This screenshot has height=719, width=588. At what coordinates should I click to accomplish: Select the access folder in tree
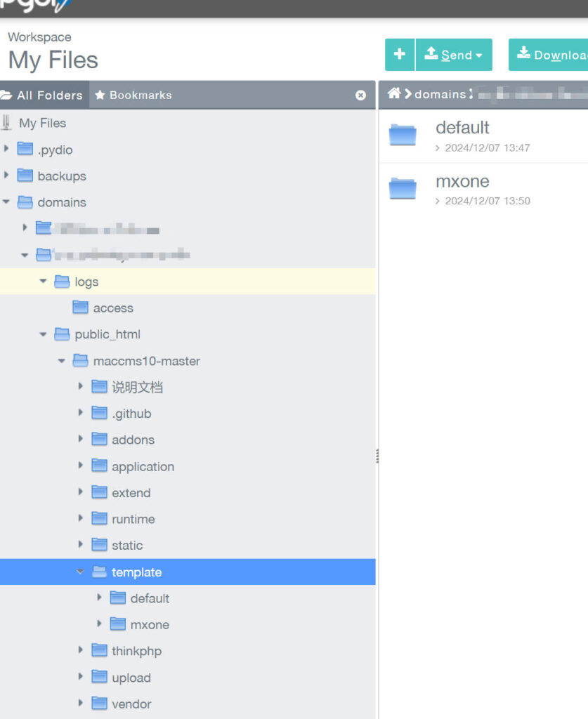pyautogui.click(x=112, y=308)
